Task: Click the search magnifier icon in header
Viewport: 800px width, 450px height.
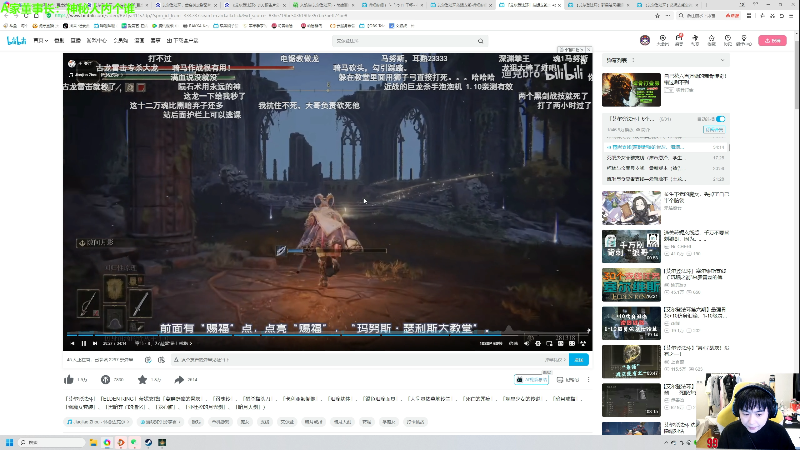Action: (480, 41)
